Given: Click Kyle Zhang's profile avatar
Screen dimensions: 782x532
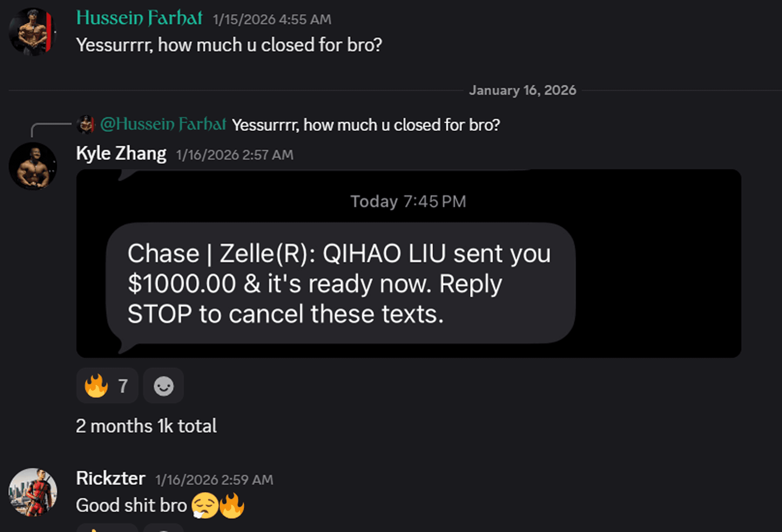Looking at the screenshot, I should pyautogui.click(x=33, y=166).
